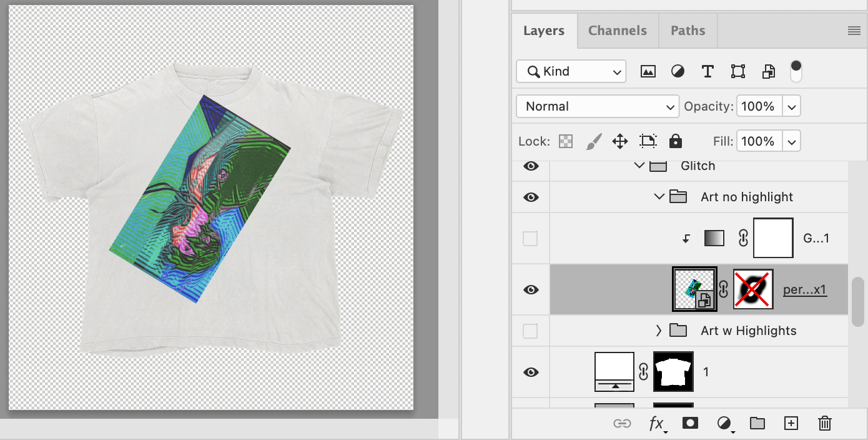868x440 pixels.
Task: Click the Glitch group name
Action: [x=698, y=166]
